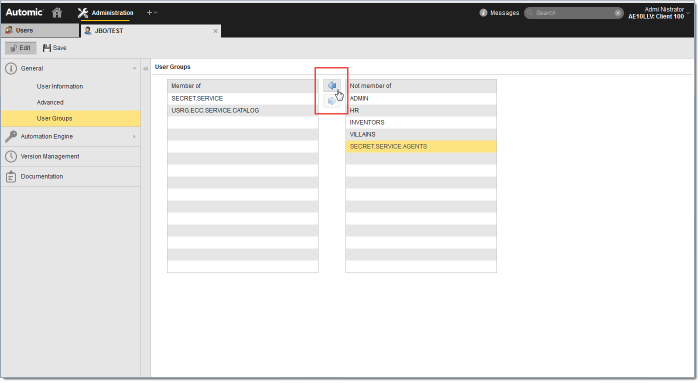Viewport: 700px width, 383px height.
Task: Open the Administrator user menu
Action: click(658, 12)
